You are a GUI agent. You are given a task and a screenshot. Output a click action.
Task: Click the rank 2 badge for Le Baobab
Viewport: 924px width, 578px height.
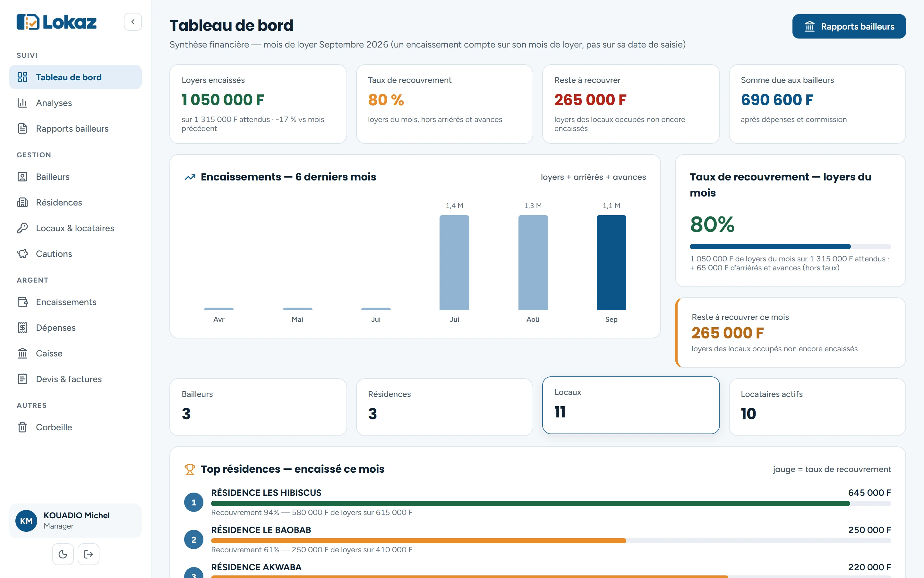[194, 539]
